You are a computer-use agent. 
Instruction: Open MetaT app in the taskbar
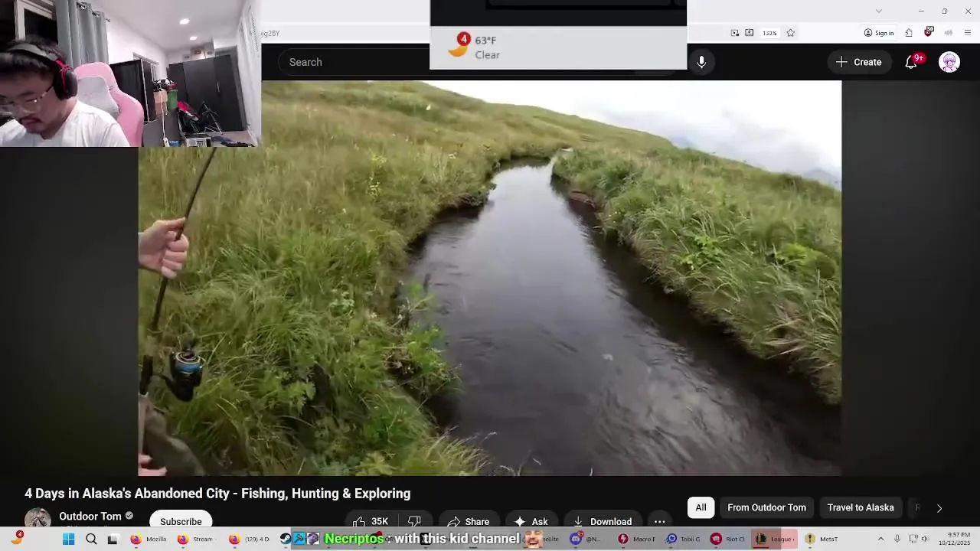click(x=822, y=539)
